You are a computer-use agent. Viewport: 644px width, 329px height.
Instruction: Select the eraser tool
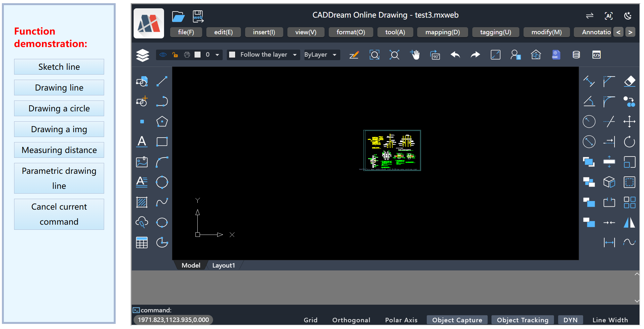click(x=629, y=81)
